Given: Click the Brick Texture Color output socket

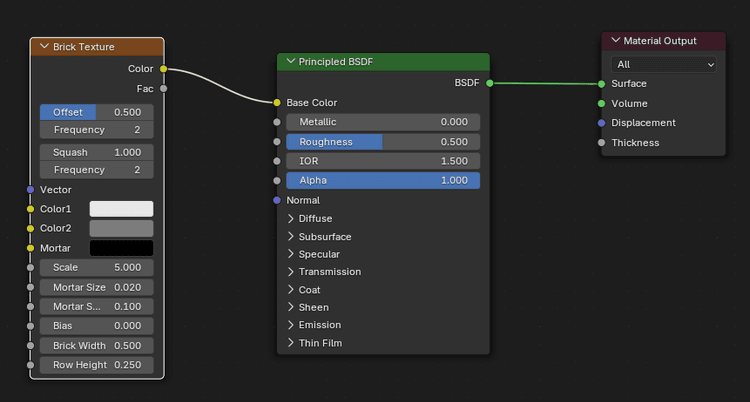Looking at the screenshot, I should tap(163, 69).
